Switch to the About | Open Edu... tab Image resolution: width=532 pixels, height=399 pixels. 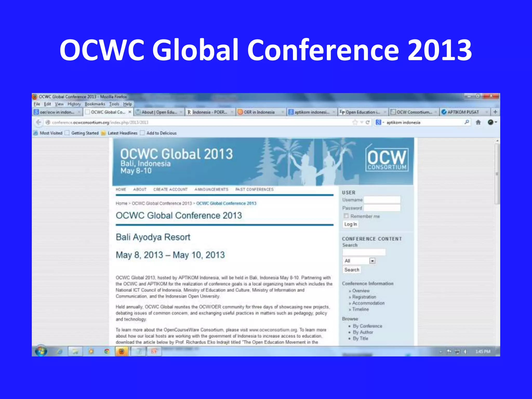(159, 112)
